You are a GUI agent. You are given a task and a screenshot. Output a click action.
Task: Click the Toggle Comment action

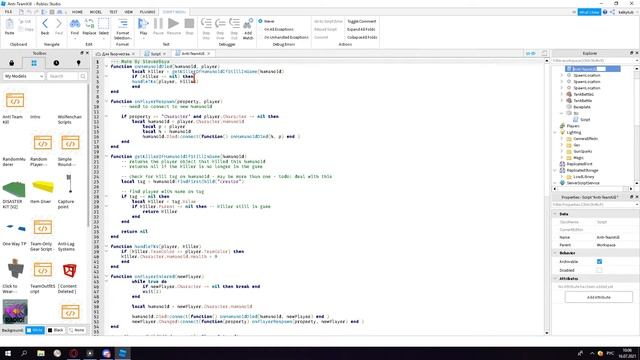pyautogui.click(x=361, y=21)
